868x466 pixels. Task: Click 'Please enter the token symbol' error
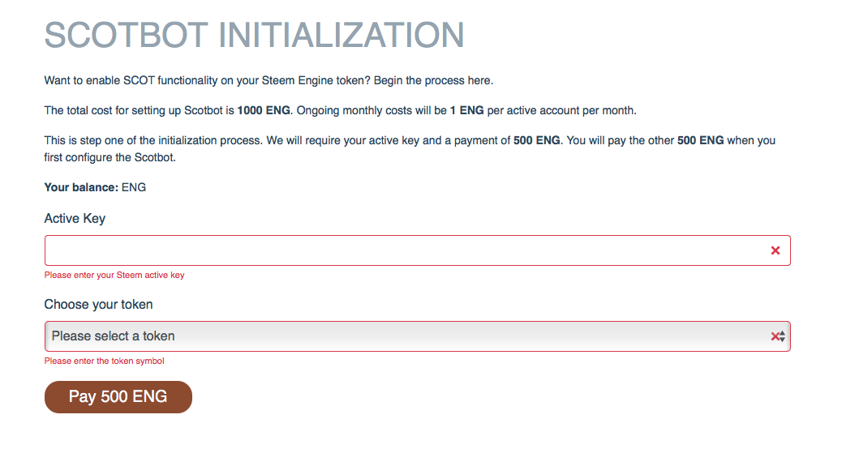point(104,361)
